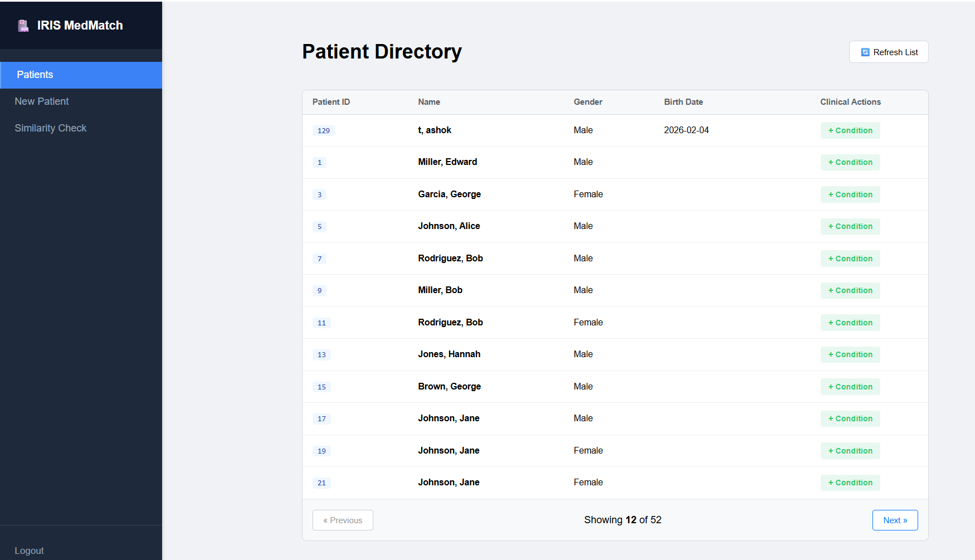The height and width of the screenshot is (560, 975).
Task: Click the Patient ID column header
Action: click(331, 102)
